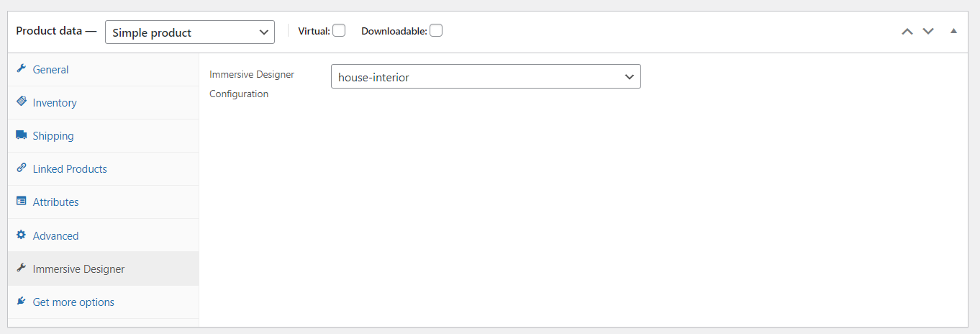
Task: Open the house-interior configuration dropdown
Action: coord(486,77)
